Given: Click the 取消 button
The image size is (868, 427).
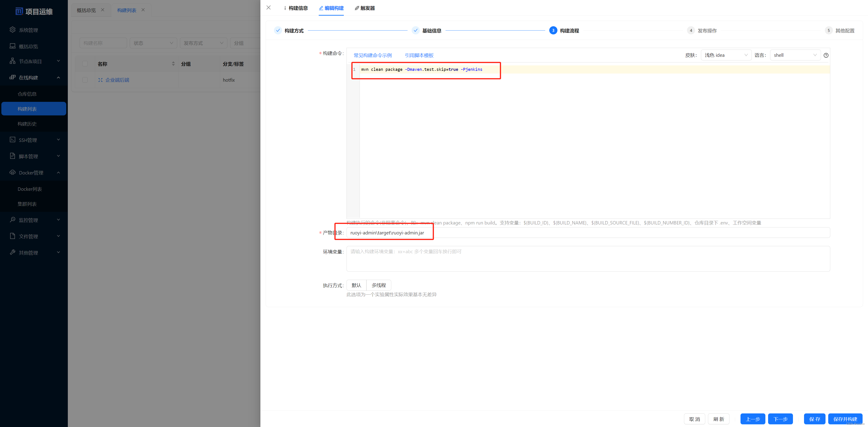Looking at the screenshot, I should [694, 419].
